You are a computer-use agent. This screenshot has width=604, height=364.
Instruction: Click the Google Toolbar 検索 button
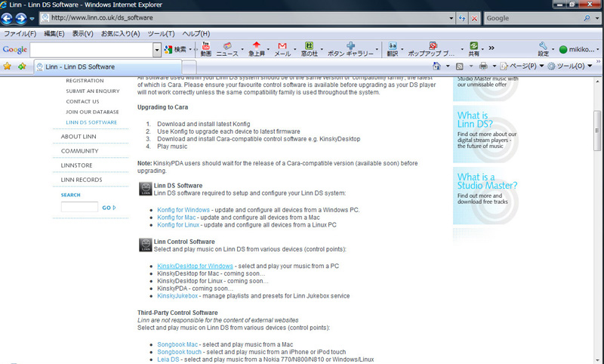click(x=175, y=49)
